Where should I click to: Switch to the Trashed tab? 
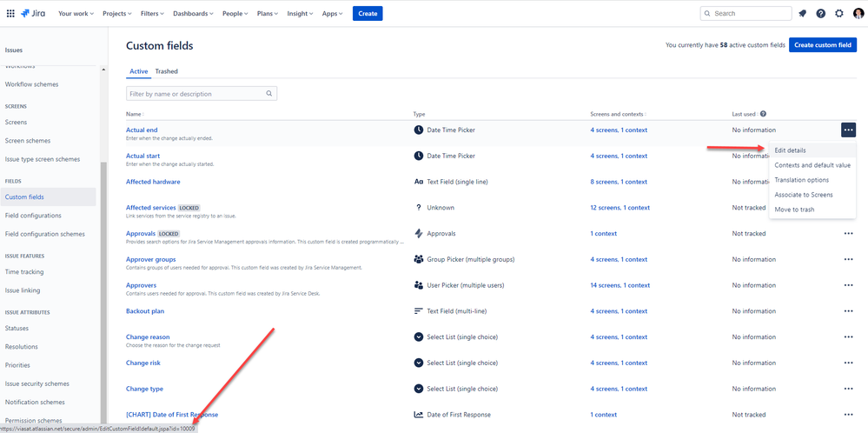[x=166, y=71]
